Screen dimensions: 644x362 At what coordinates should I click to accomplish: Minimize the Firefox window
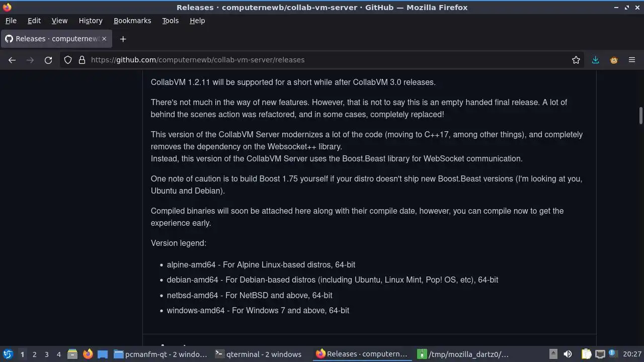point(616,8)
